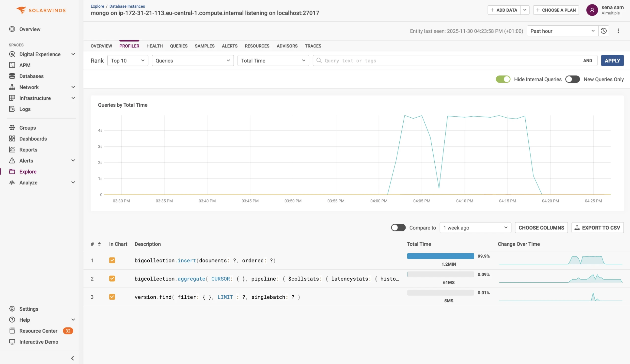Click the Choose a Plan button
Image resolution: width=630 pixels, height=364 pixels.
(x=556, y=10)
